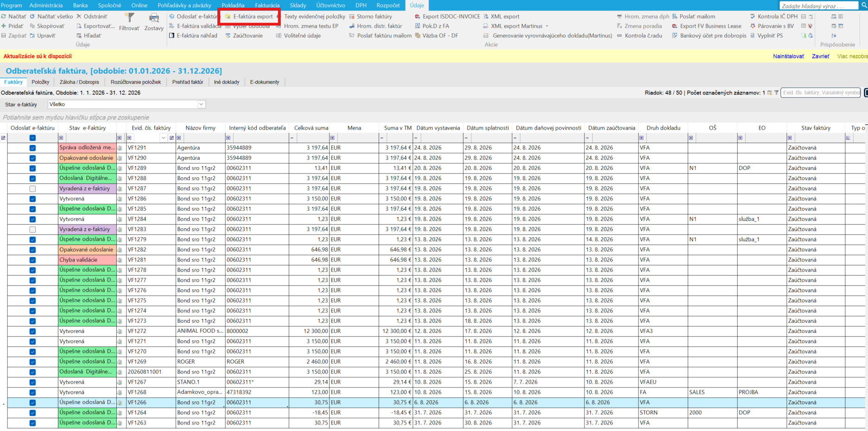This screenshot has width=868, height=431.
Task: Switch to E-dokumenty tab
Action: click(265, 82)
